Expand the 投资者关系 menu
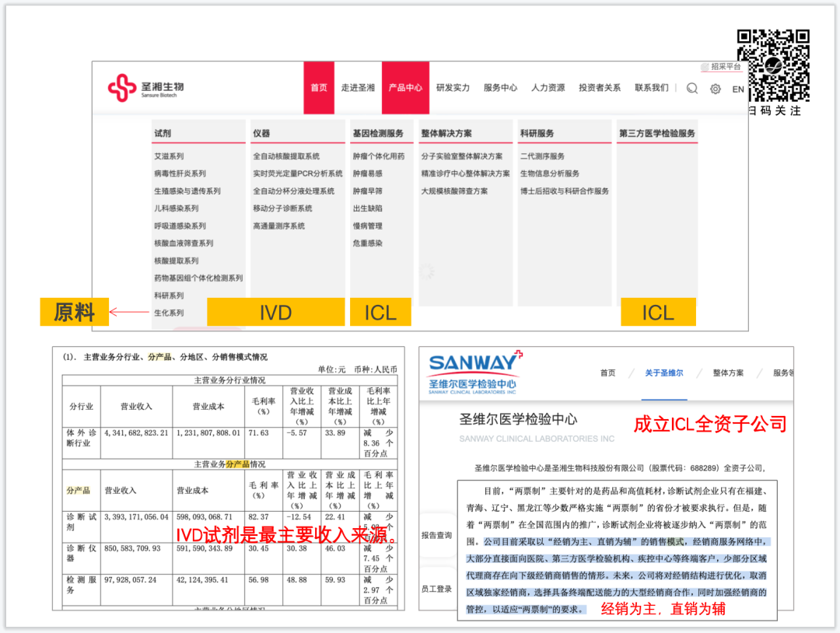The image size is (840, 633). pyautogui.click(x=600, y=88)
